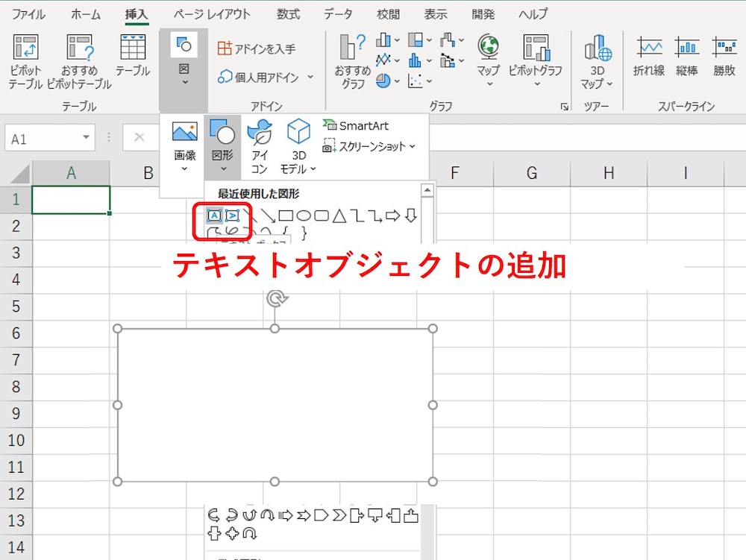Click アドインを入手 to get add-ins
Viewport: 746px width, 560px height.
coord(257,48)
